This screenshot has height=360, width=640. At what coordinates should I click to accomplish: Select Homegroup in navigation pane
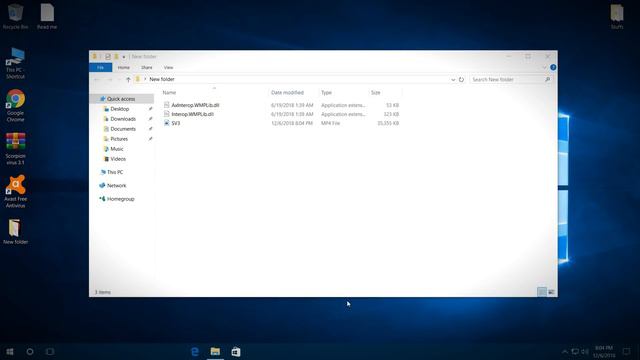120,199
